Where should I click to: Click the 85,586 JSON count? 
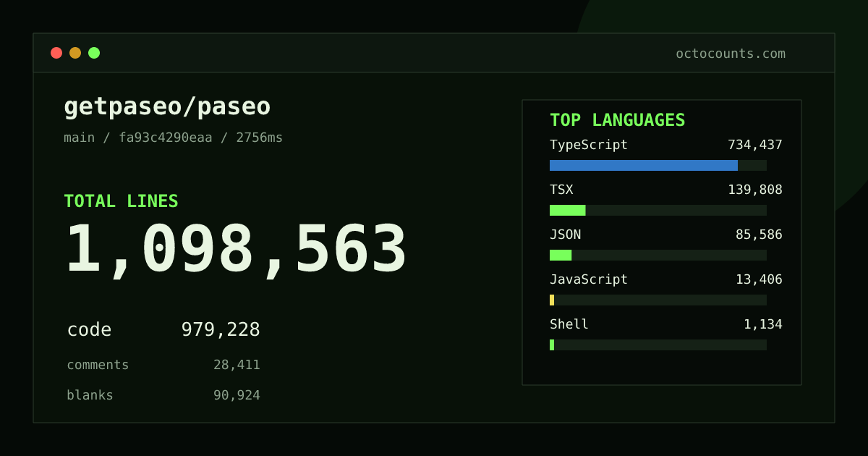759,235
